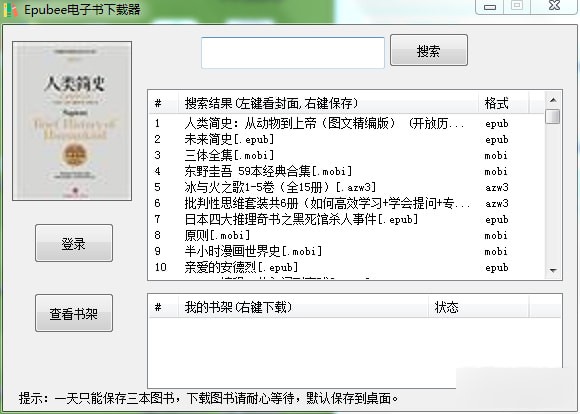Select 批判性思维套装共6册 result row
580x414 pixels.
coord(348,203)
